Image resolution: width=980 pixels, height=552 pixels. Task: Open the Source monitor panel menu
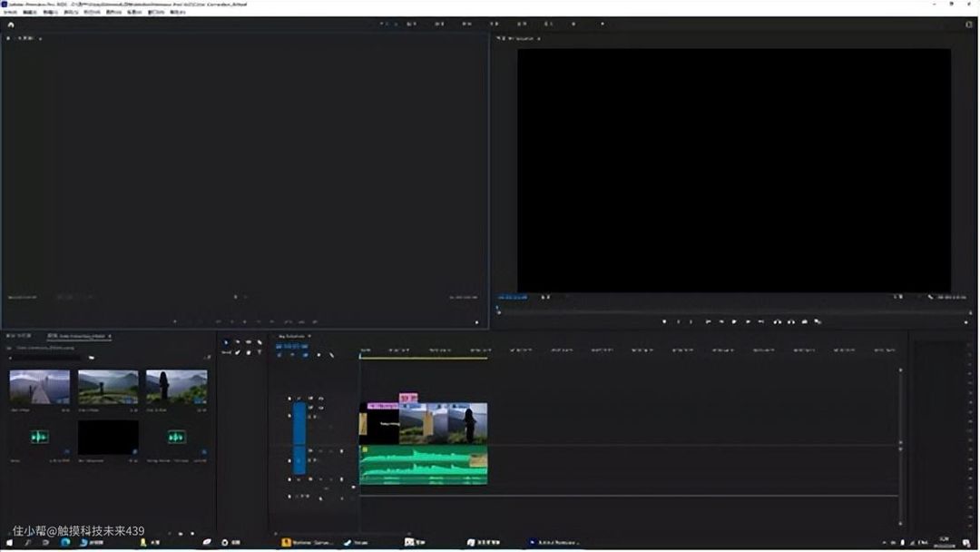[x=41, y=39]
